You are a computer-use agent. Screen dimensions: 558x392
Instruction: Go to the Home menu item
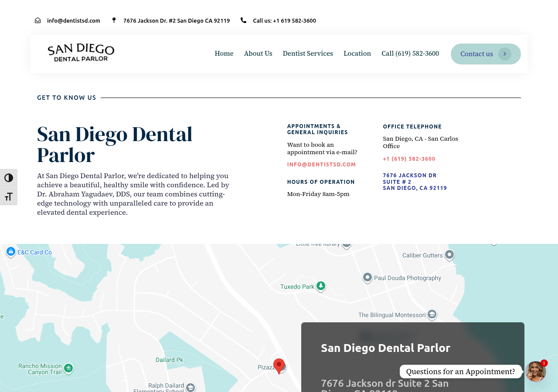pos(224,54)
